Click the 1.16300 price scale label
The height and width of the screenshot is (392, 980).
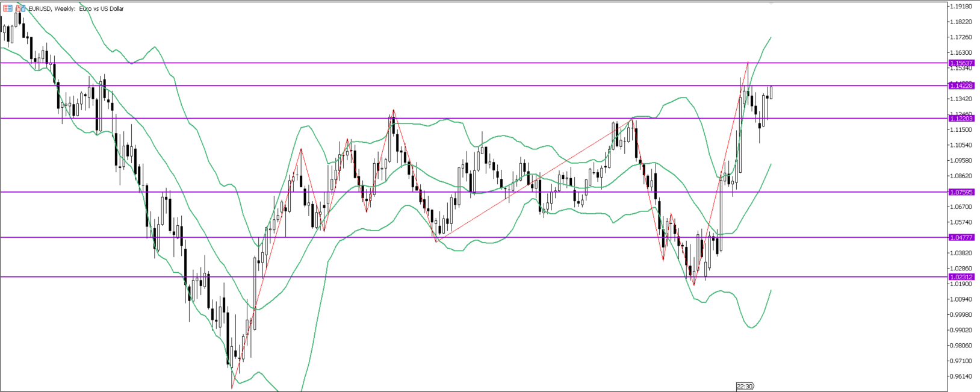click(x=961, y=53)
